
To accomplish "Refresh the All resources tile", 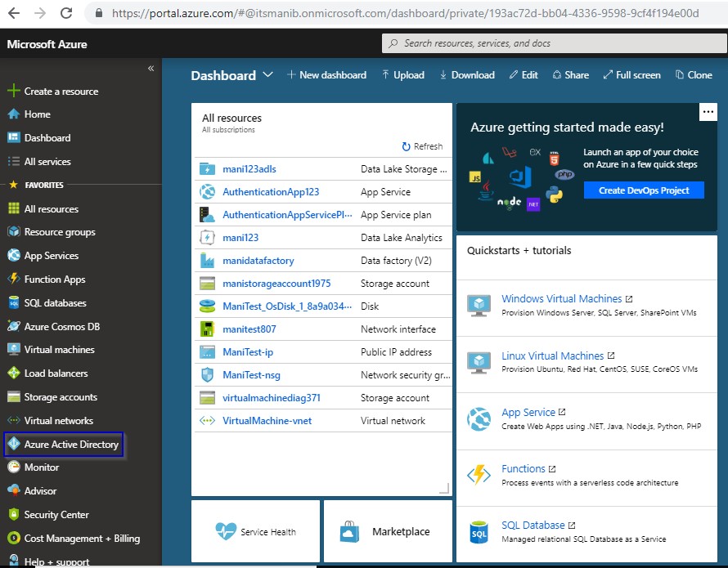I will (x=422, y=146).
